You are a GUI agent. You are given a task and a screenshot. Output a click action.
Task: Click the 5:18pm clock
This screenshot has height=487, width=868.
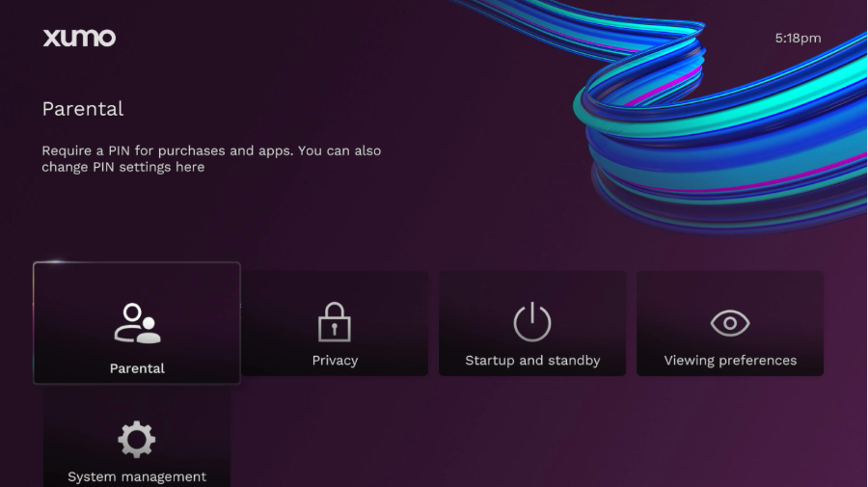(x=798, y=39)
